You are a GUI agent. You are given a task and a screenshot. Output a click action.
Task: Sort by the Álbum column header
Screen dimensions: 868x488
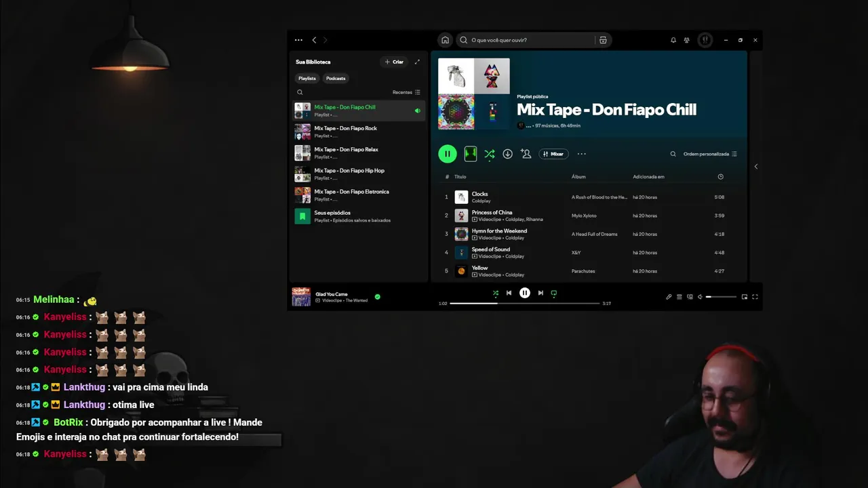[578, 177]
